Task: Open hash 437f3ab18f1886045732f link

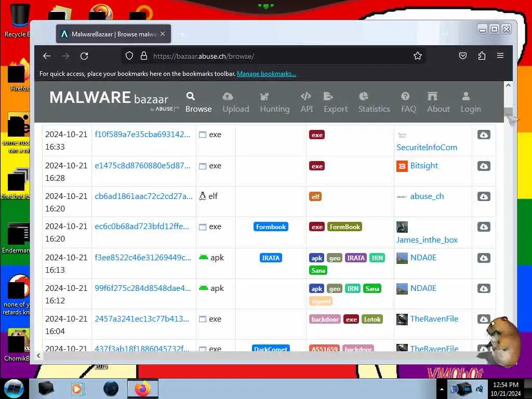Action: [x=142, y=348]
